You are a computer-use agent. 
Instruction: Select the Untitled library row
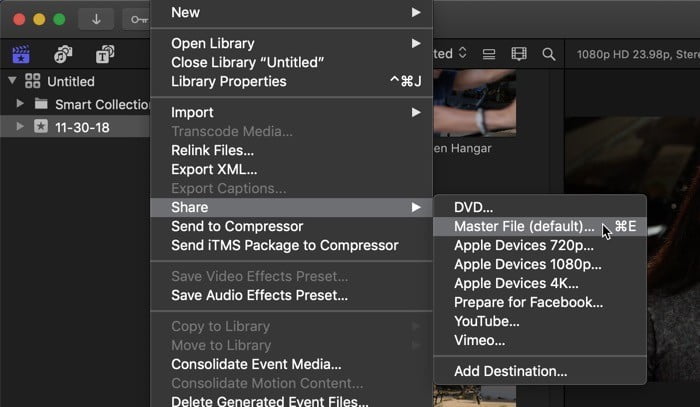tap(75, 81)
